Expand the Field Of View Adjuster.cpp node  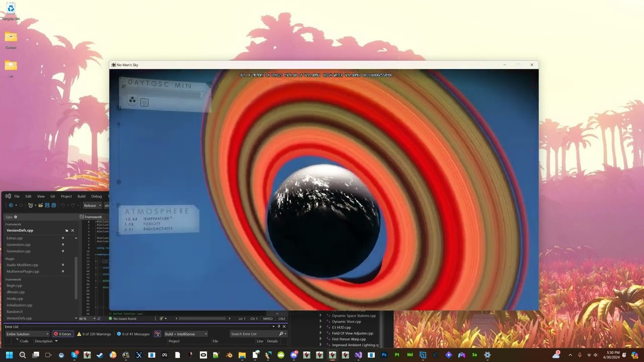(x=320, y=333)
